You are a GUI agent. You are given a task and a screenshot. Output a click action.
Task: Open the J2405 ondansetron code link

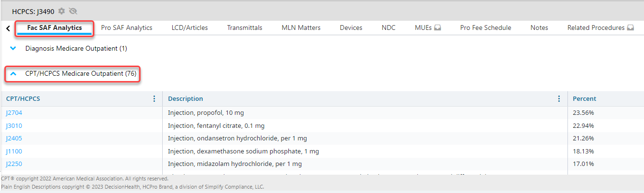14,138
